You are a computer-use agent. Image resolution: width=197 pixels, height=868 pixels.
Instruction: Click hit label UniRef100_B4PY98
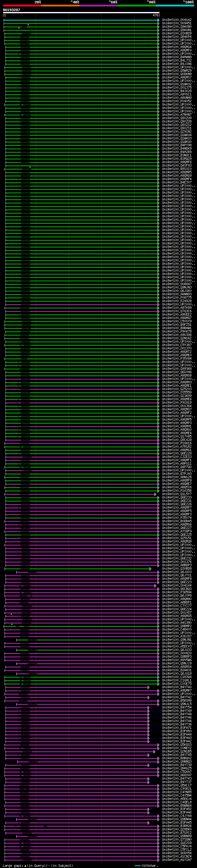pyautogui.click(x=177, y=145)
